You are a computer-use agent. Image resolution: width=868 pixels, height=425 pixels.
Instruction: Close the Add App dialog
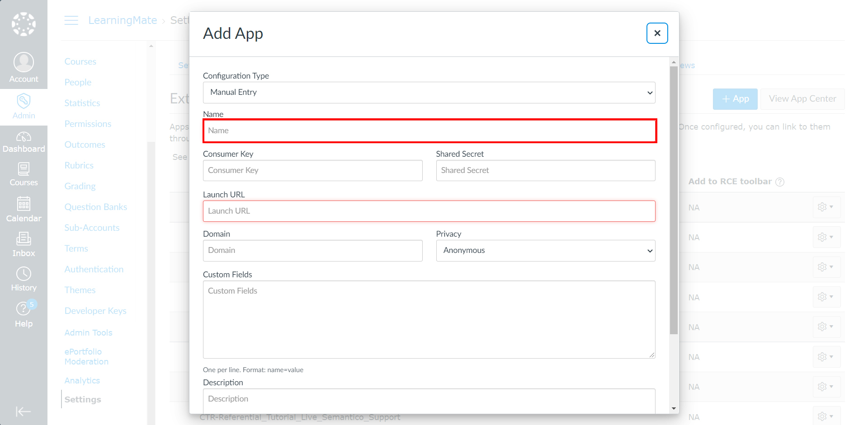(657, 33)
